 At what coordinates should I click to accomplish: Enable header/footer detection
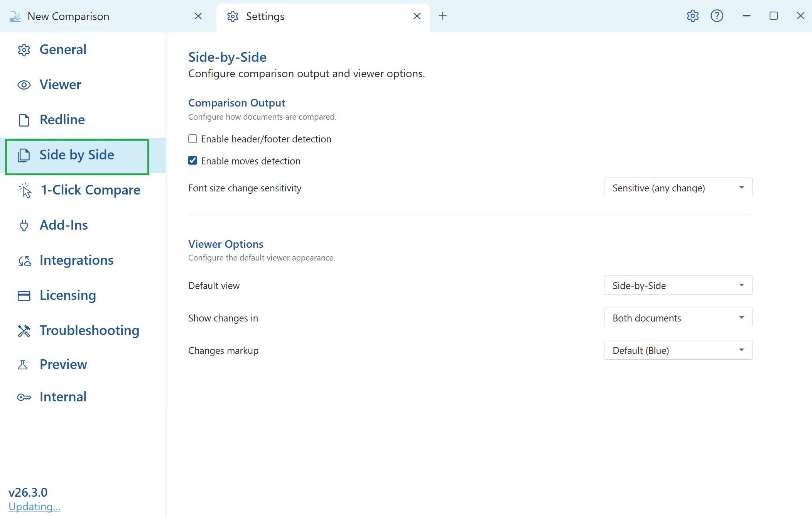pos(192,139)
